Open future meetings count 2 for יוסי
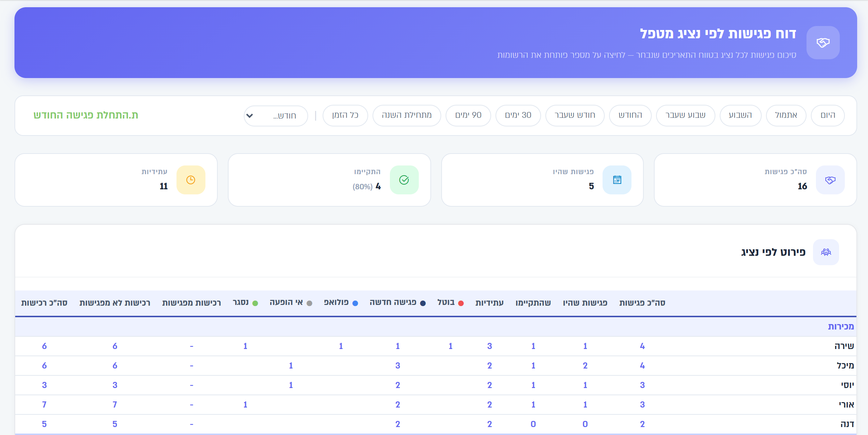868x435 pixels. click(489, 385)
